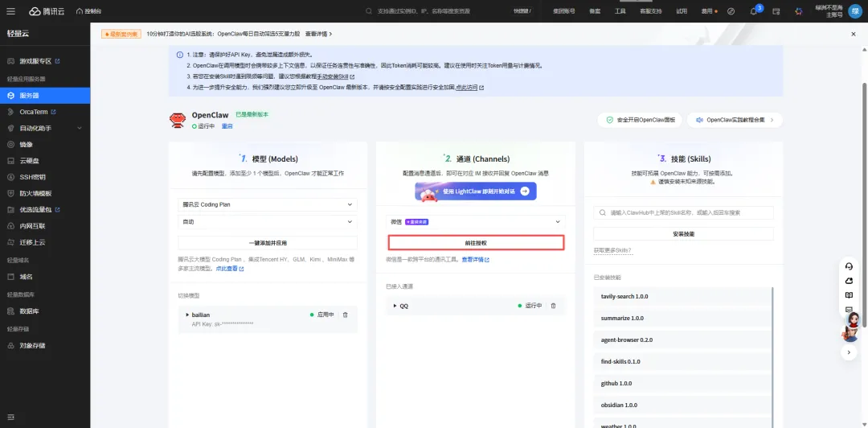
Task: Select summarize 1.0.0 skill row
Action: 682,319
